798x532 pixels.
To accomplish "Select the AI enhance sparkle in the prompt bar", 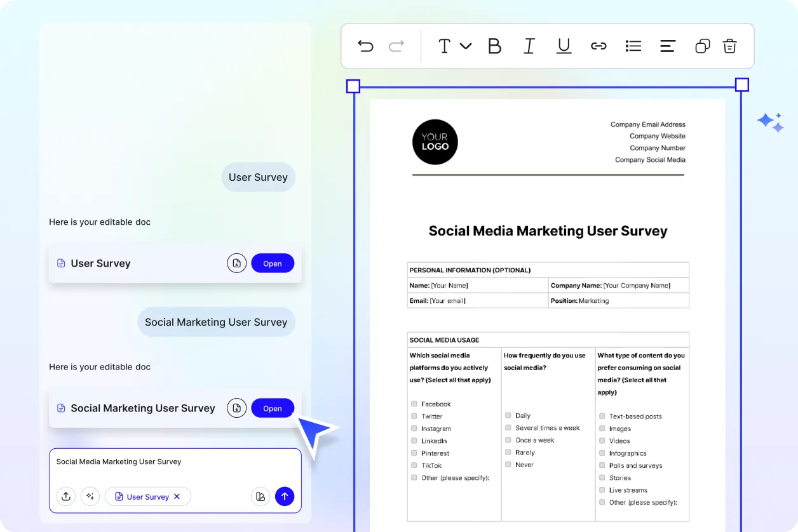I will point(90,496).
